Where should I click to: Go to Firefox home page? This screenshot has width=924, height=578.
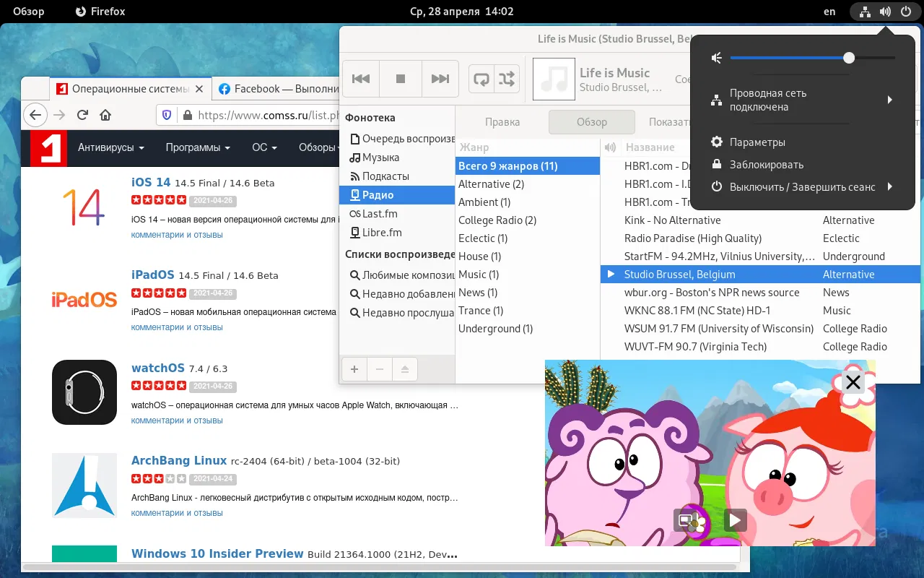click(x=105, y=115)
